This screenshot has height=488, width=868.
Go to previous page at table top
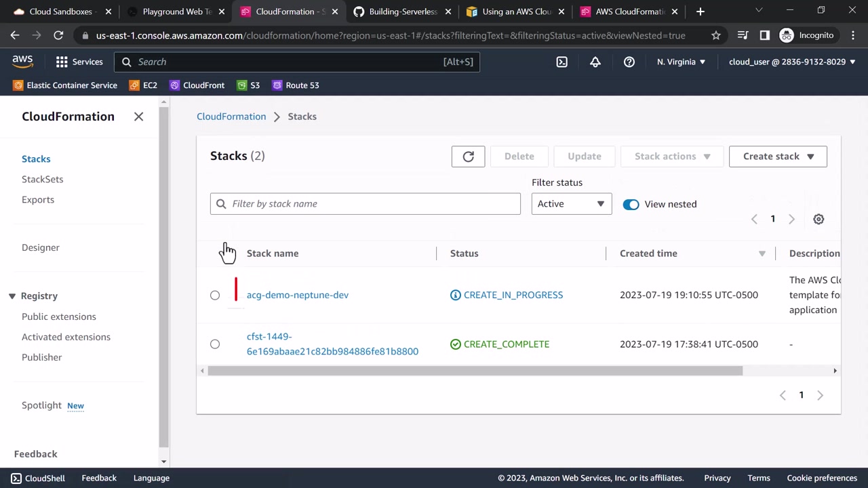tap(754, 219)
